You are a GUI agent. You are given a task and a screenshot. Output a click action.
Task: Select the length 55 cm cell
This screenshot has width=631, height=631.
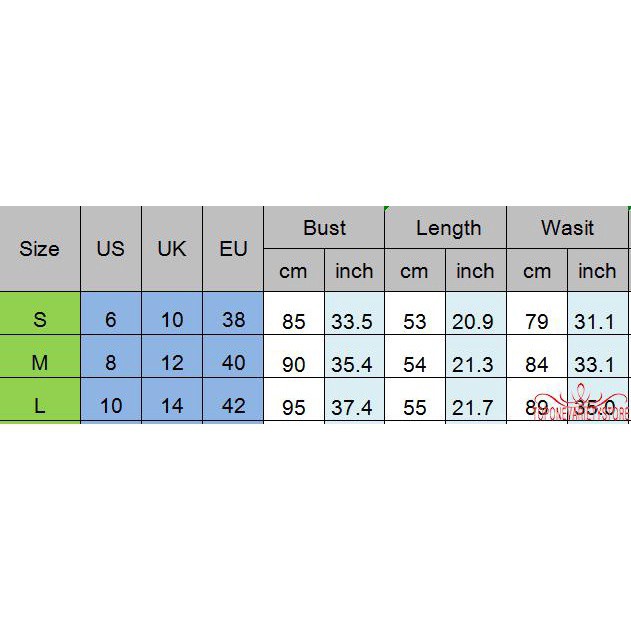point(414,407)
